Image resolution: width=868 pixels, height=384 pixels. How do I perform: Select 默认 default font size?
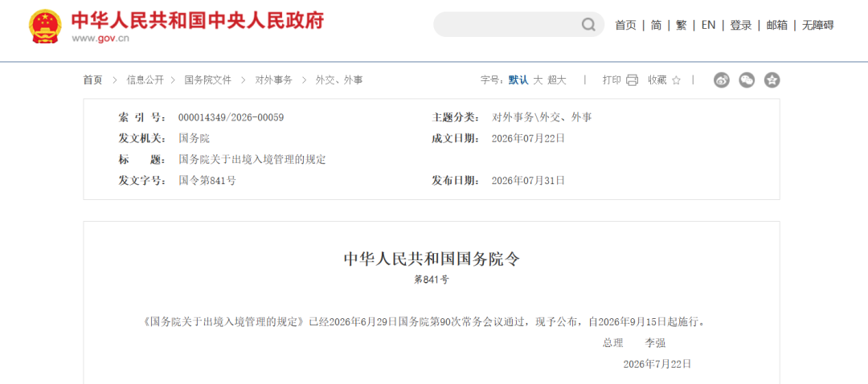[x=518, y=80]
